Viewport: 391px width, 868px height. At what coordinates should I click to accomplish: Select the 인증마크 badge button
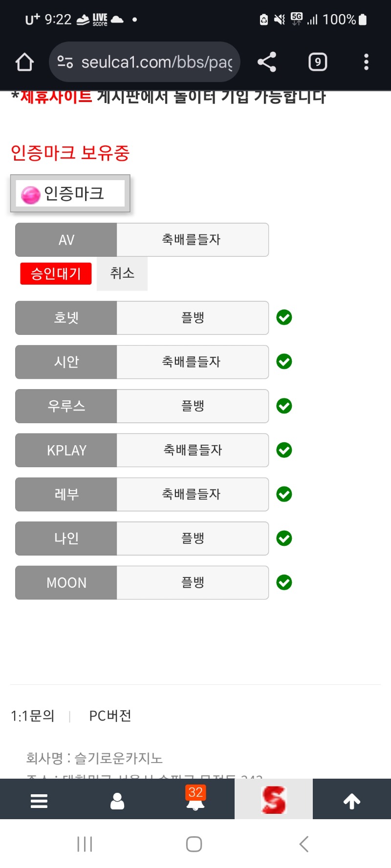point(70,194)
